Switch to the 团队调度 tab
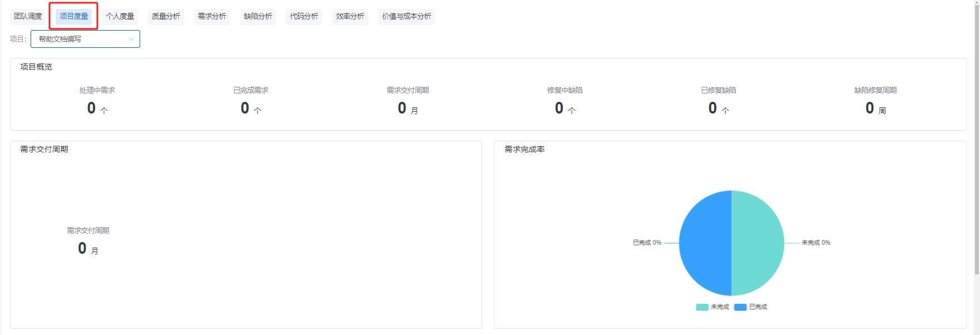This screenshot has height=335, width=980. (28, 16)
